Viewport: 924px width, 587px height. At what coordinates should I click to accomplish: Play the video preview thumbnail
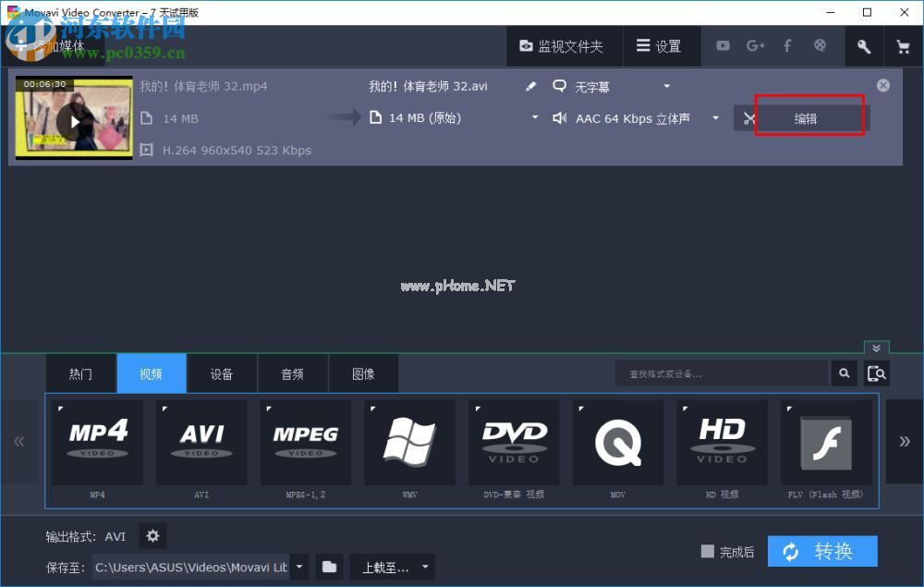tap(74, 123)
